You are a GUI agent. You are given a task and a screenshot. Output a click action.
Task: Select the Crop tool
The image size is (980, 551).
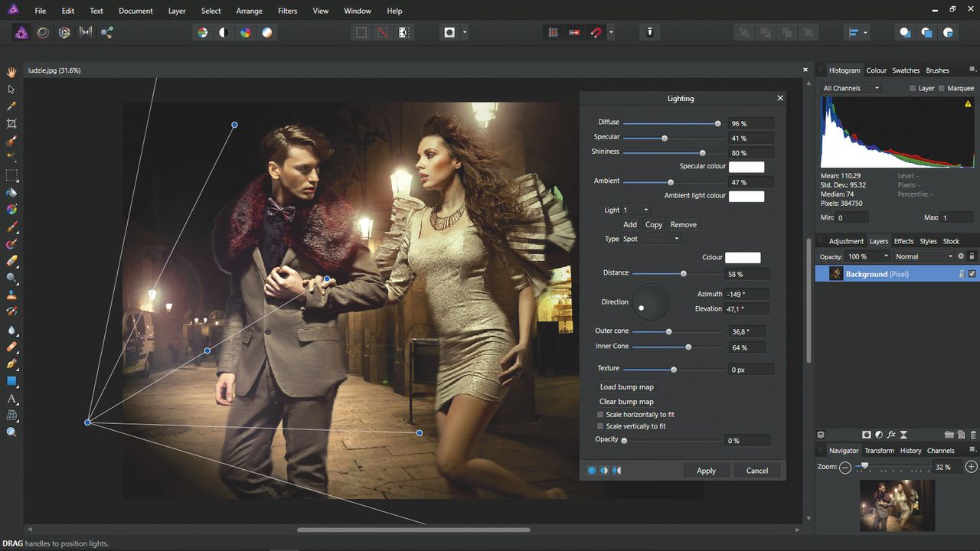(11, 124)
